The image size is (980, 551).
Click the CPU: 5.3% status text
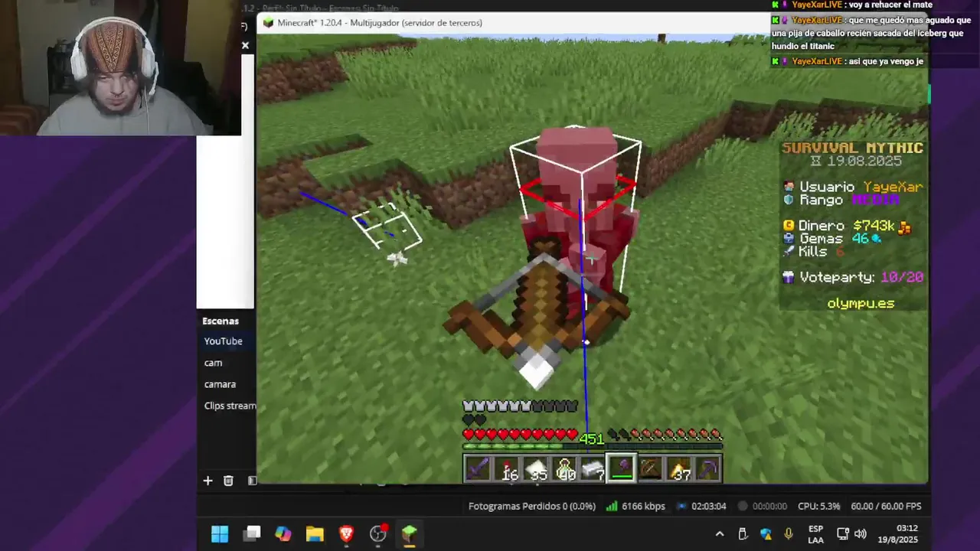click(818, 507)
